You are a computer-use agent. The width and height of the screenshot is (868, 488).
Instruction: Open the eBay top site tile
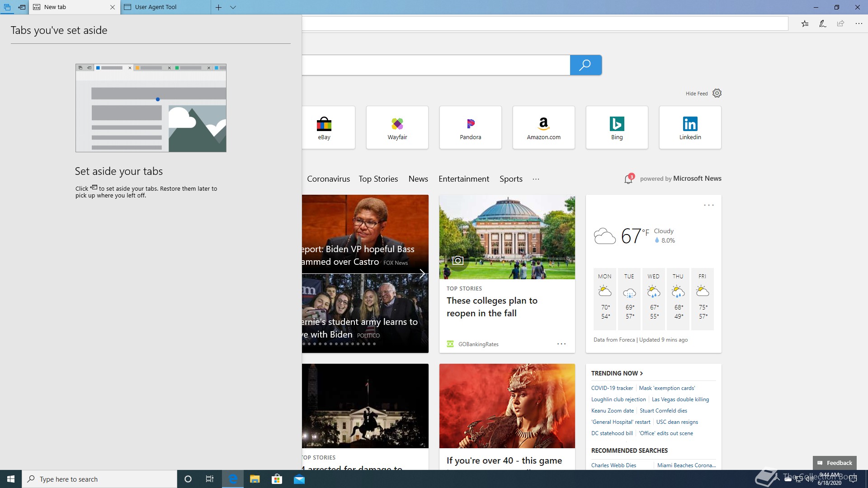(x=328, y=127)
